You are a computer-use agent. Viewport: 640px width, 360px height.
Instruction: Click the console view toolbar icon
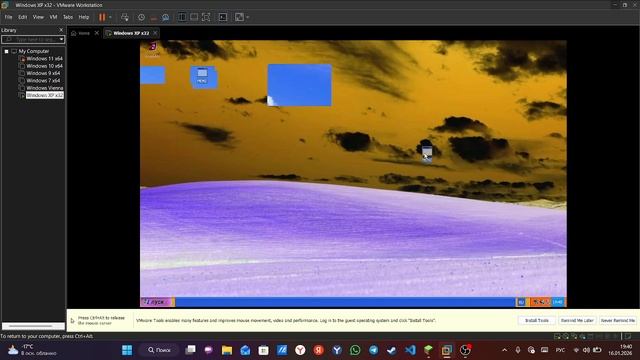[194, 17]
